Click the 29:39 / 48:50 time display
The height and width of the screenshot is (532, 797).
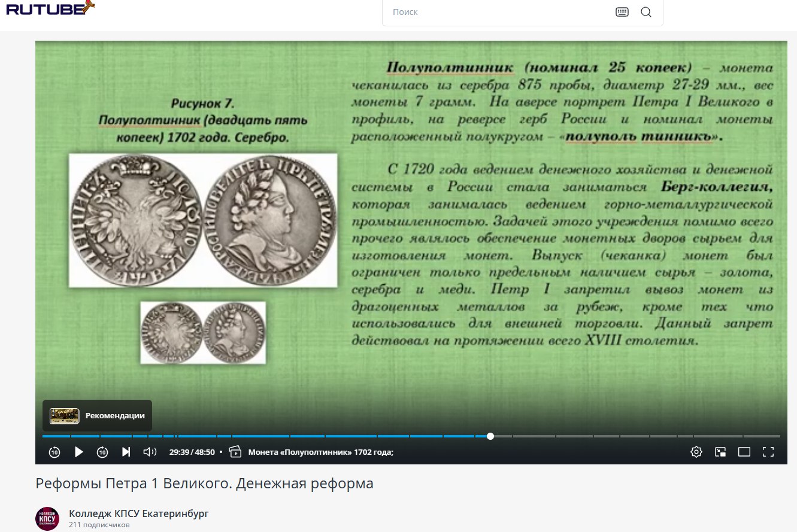click(x=192, y=452)
